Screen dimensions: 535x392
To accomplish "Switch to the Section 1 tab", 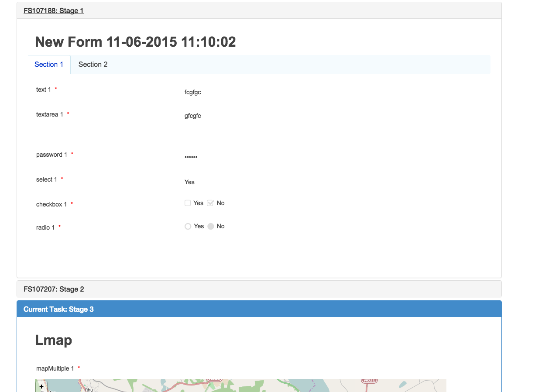I will (x=49, y=64).
